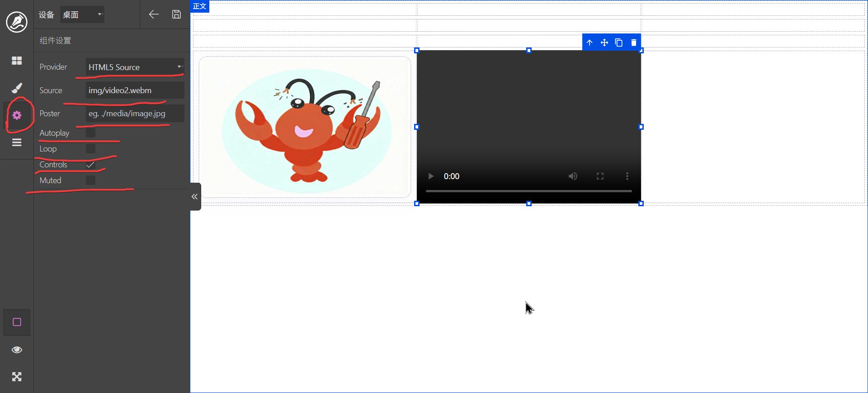Viewport: 868px width, 393px height.
Task: Click the back arrow icon
Action: (x=154, y=14)
